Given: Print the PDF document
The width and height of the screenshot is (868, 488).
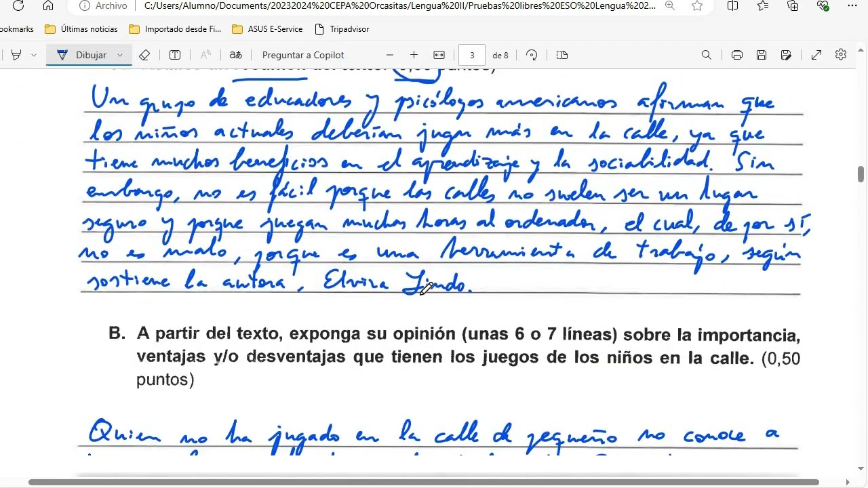Looking at the screenshot, I should [x=737, y=55].
